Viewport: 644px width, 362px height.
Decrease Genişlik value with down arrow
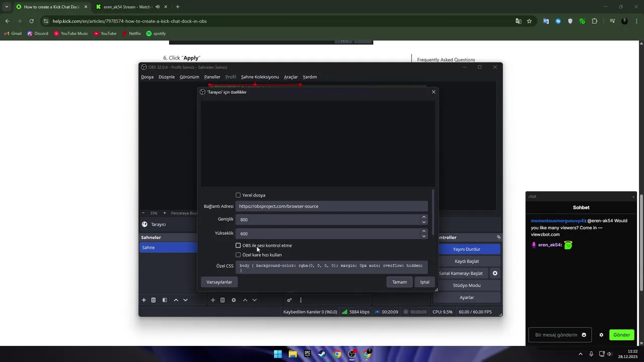[x=424, y=222]
